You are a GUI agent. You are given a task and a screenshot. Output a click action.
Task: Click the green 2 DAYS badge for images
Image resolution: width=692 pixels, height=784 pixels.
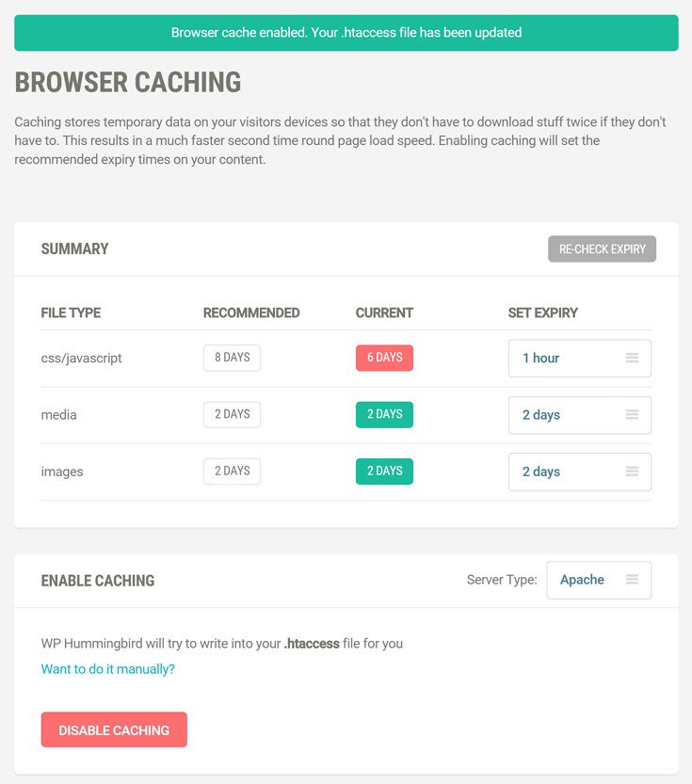pos(384,472)
